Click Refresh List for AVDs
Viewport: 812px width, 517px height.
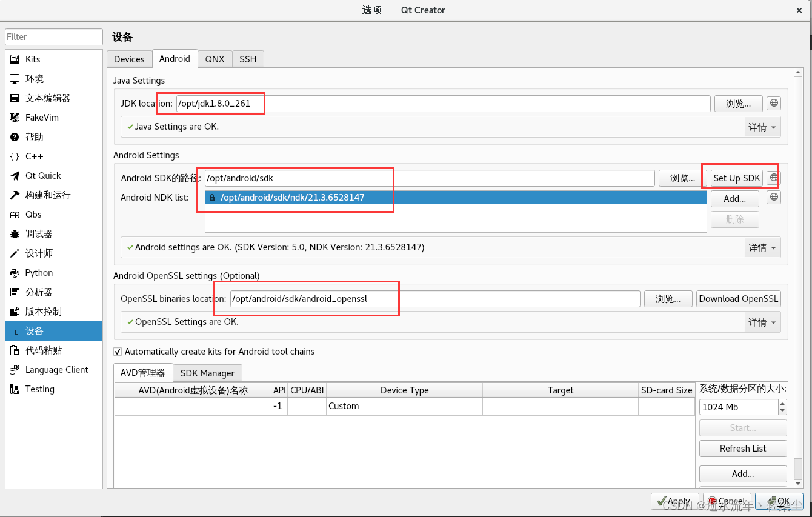click(x=743, y=449)
